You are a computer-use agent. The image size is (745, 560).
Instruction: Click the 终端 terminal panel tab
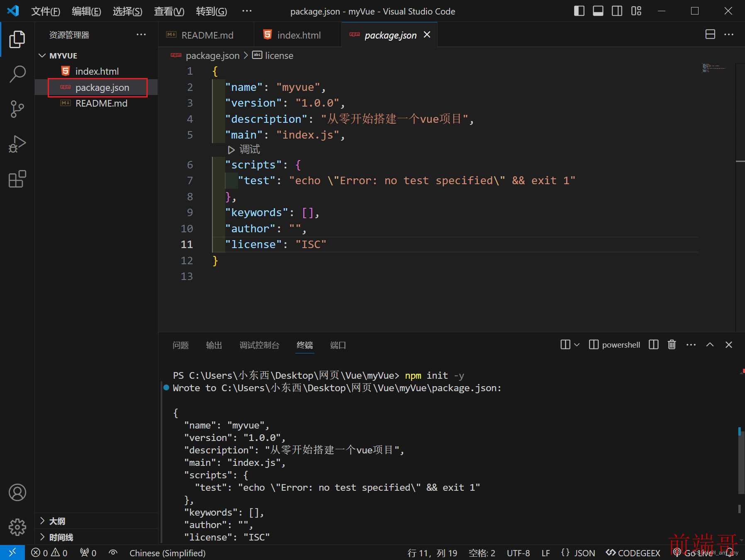[x=304, y=345]
